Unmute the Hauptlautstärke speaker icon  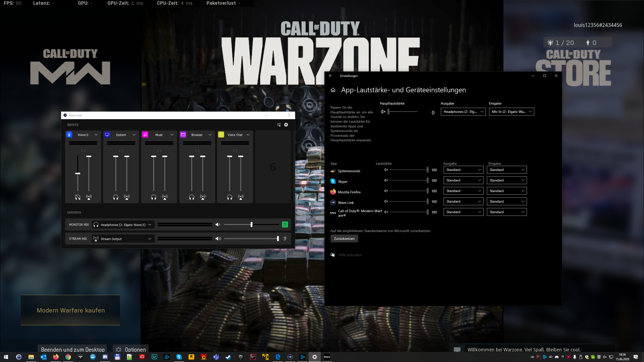coord(383,112)
